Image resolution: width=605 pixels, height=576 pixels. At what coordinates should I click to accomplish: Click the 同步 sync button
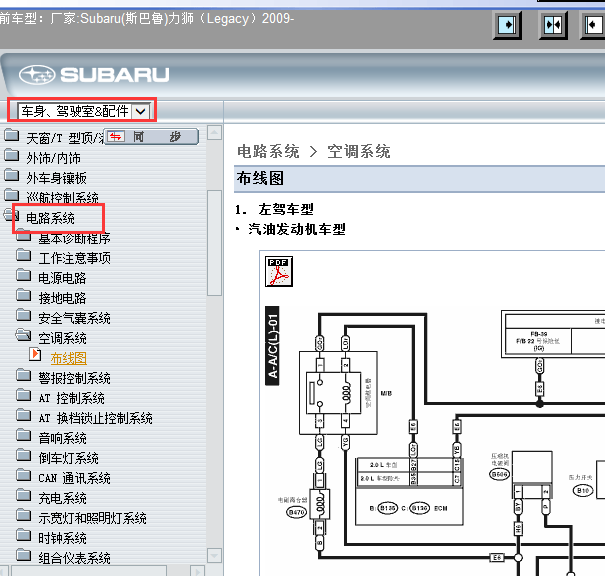[152, 137]
